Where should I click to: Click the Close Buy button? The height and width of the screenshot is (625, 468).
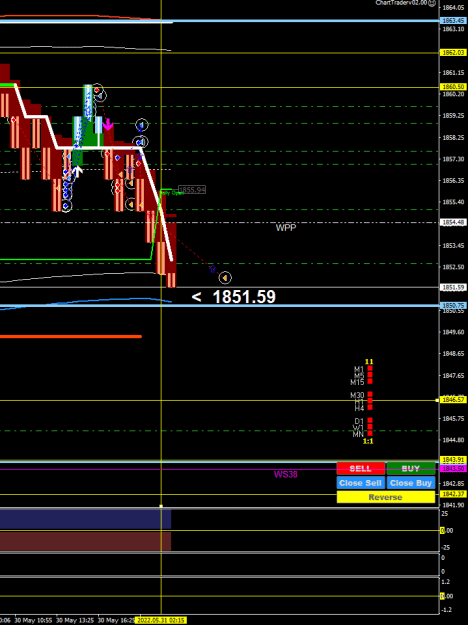(x=411, y=483)
